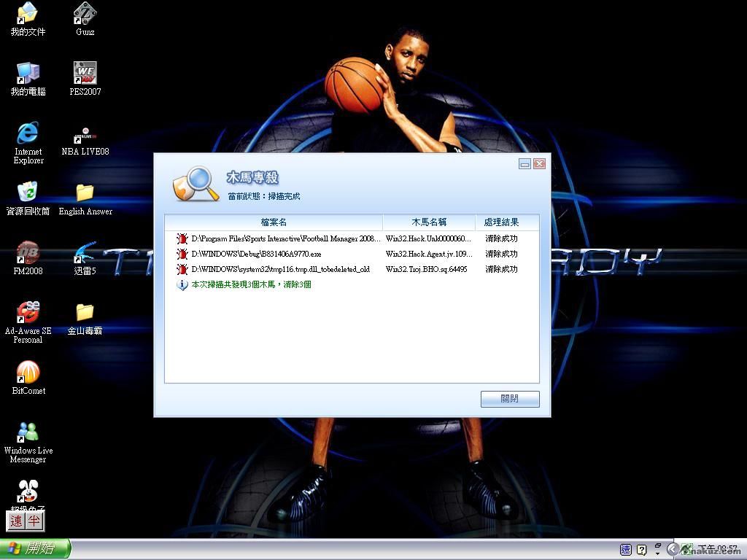Launch the FM2008 shortcut
This screenshot has width=747, height=560.
tap(28, 258)
